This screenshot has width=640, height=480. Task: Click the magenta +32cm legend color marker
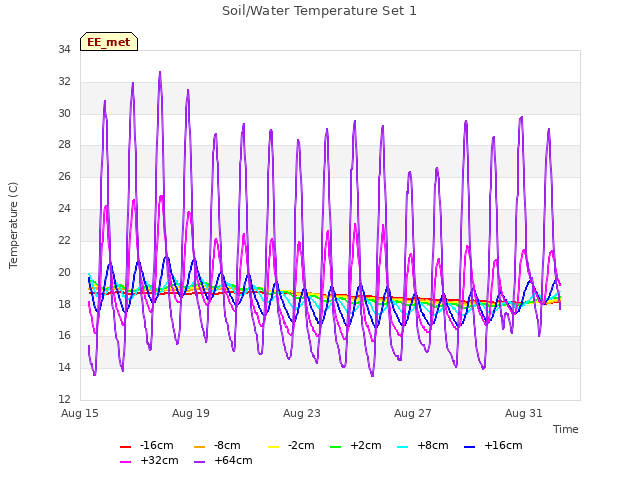[x=125, y=462]
